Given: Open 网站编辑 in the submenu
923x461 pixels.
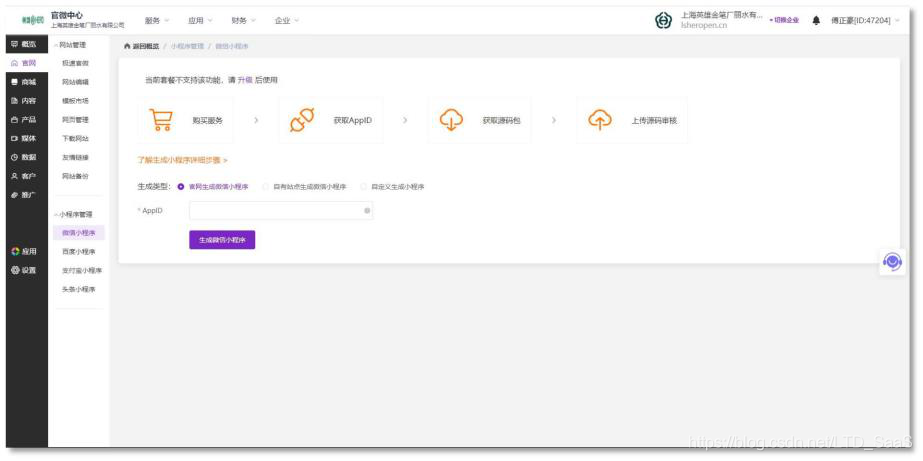Looking at the screenshot, I should (75, 82).
